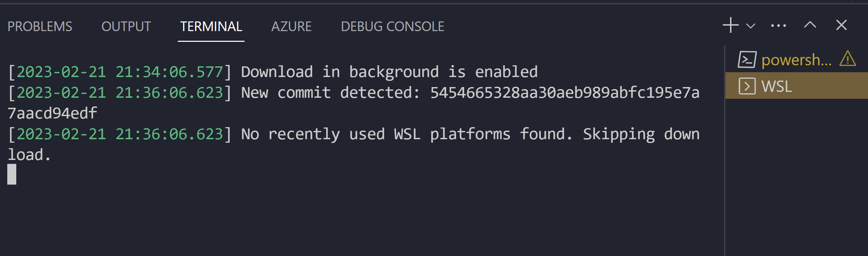Screen dimensions: 868x256
Task: Click the WSL terminal shell icon
Action: pos(748,87)
